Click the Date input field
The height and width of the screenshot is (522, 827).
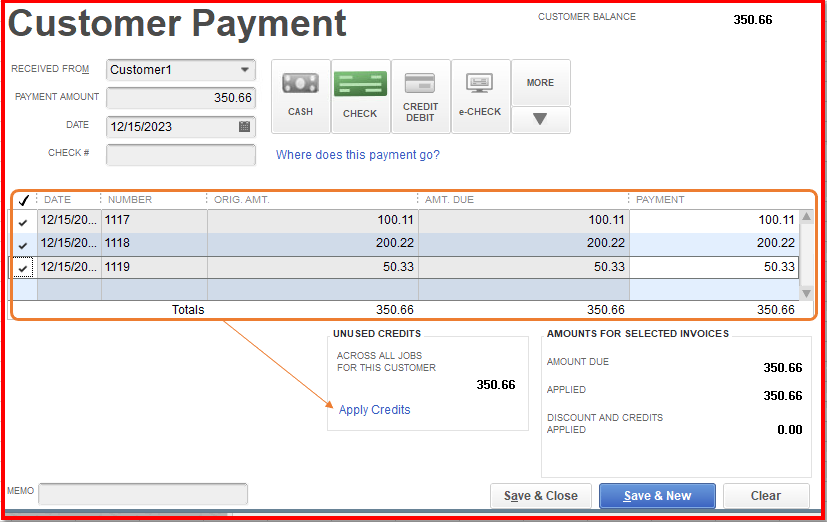pos(181,127)
